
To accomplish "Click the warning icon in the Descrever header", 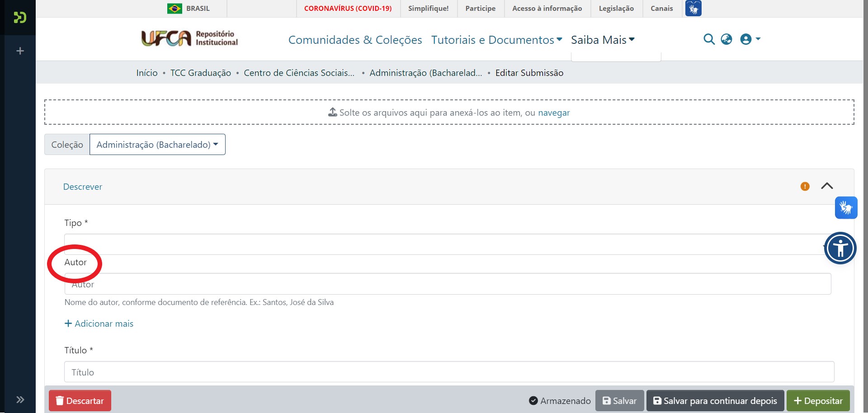I will pos(805,186).
